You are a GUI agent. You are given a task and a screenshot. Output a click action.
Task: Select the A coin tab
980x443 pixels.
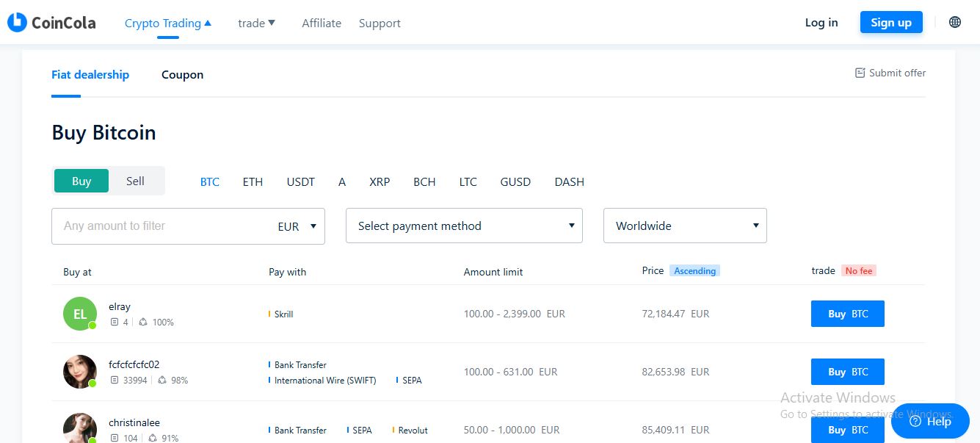tap(342, 181)
